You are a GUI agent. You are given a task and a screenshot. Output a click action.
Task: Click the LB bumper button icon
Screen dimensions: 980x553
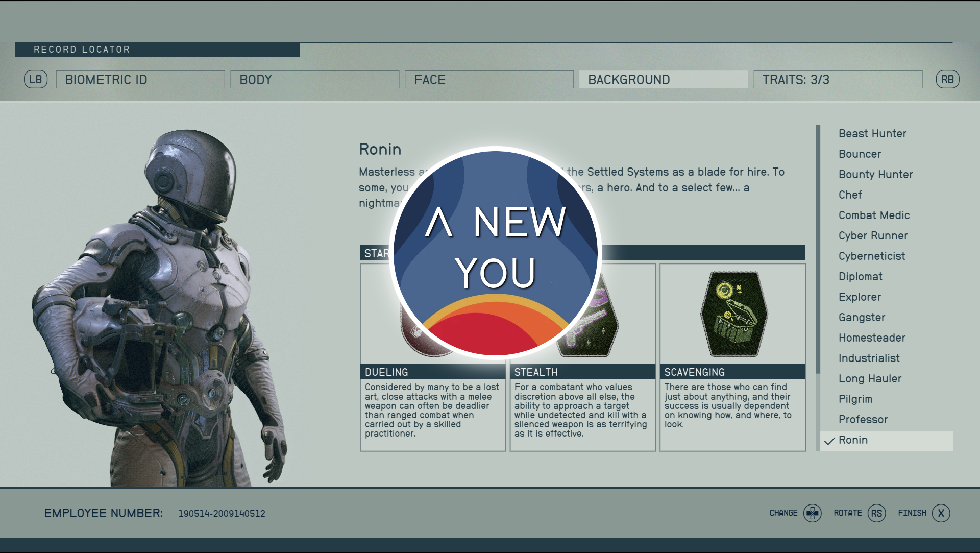click(36, 80)
